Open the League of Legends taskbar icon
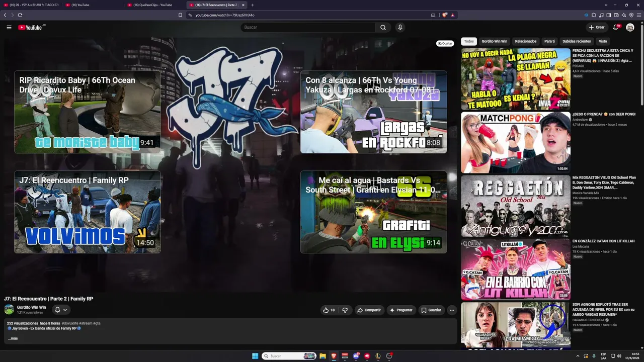The image size is (644, 362). click(378, 356)
